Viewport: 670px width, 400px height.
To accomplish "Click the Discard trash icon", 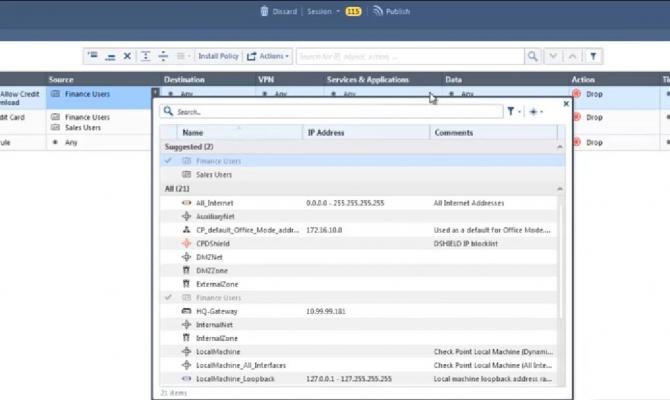I will (x=264, y=11).
